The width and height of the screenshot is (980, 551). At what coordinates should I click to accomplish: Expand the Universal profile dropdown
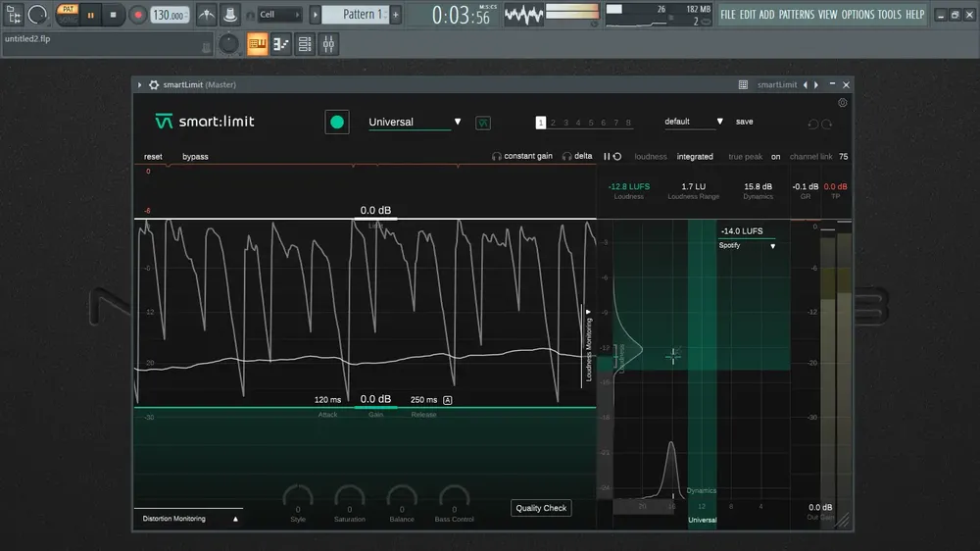[x=415, y=122]
